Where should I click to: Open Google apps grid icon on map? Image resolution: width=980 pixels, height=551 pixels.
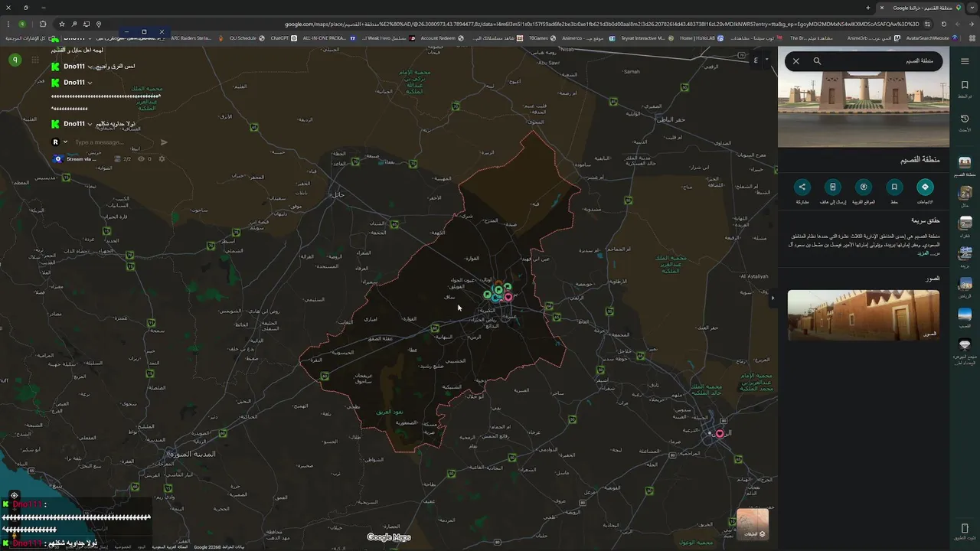[35, 60]
